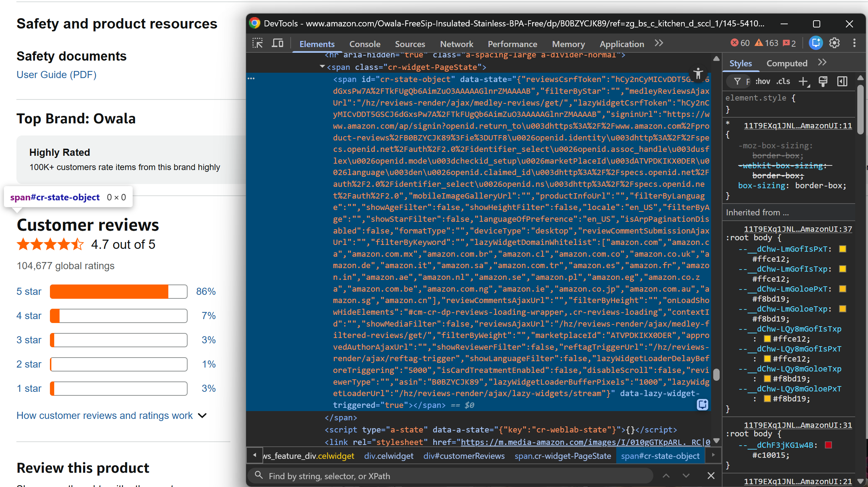This screenshot has height=487, width=868.
Task: Add new style rule plus icon
Action: point(803,82)
